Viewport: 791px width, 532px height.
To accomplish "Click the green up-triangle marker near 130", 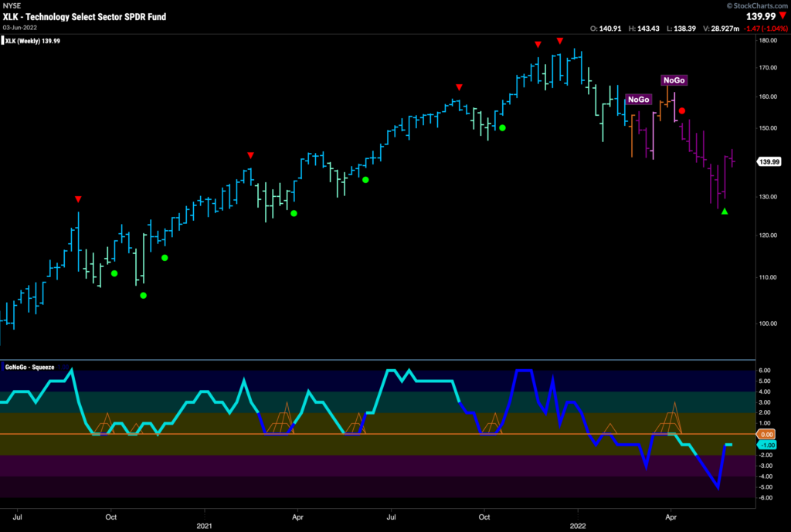I will point(725,212).
